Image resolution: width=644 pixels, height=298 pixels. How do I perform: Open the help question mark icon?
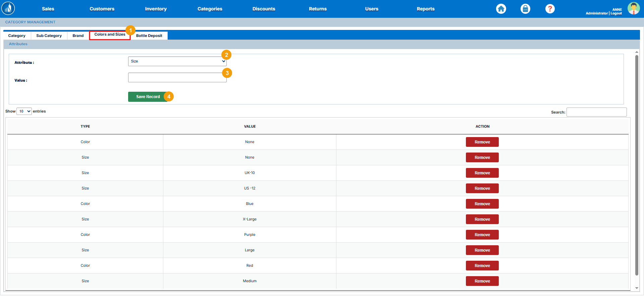pyautogui.click(x=550, y=9)
